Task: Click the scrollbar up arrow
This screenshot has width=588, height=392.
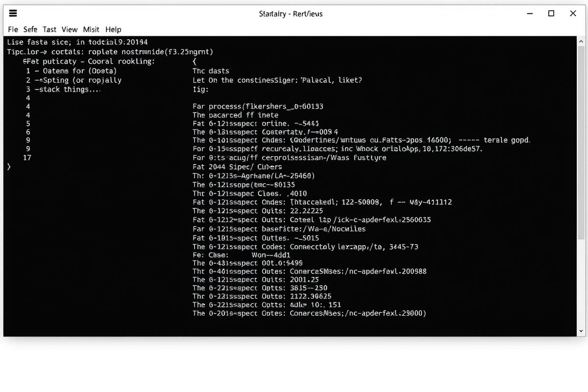Action: 581,41
